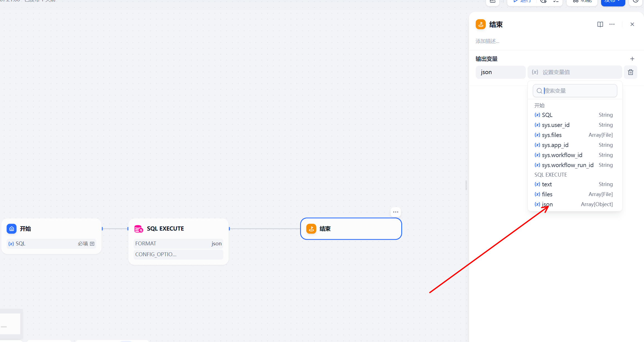Open help docs book icon in 结束 panel
Viewport: 644px width, 342px height.
coord(600,25)
